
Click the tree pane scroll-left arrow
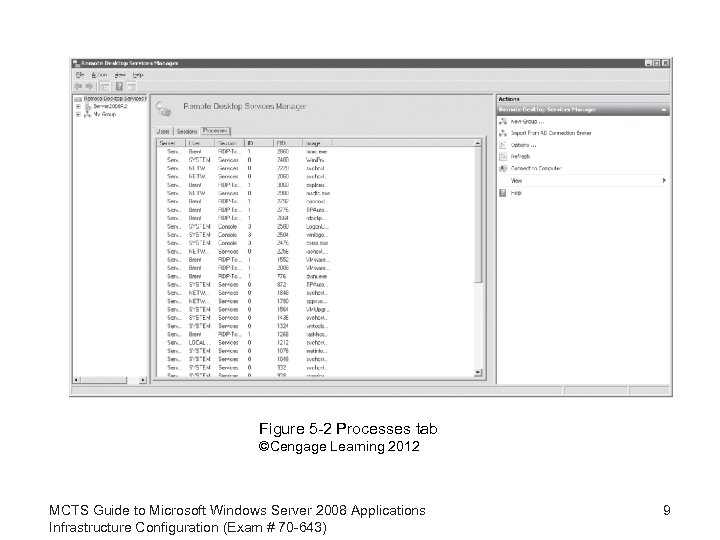pyautogui.click(x=77, y=380)
